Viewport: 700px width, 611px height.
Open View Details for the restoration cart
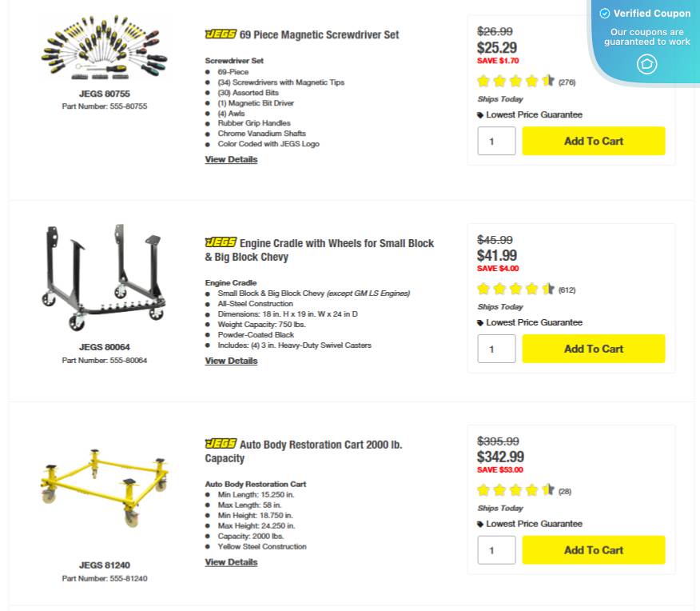coord(231,561)
